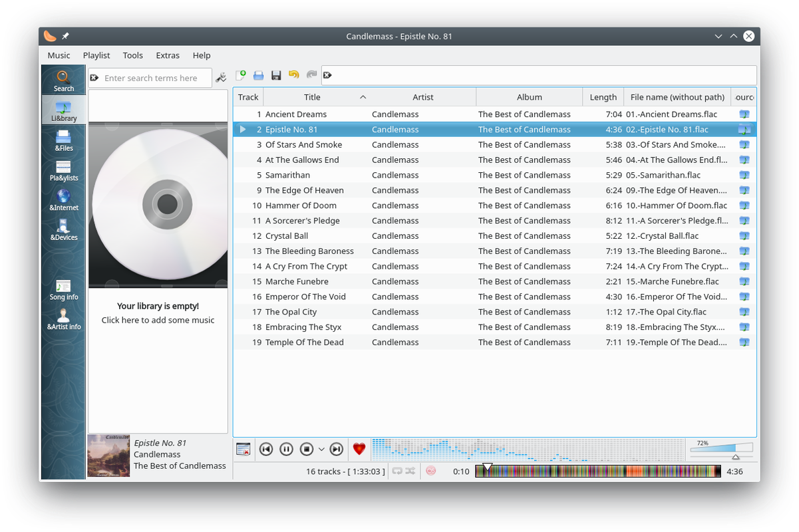Image resolution: width=799 pixels, height=532 pixels.
Task: Select the Marche Funebre track
Action: point(495,281)
